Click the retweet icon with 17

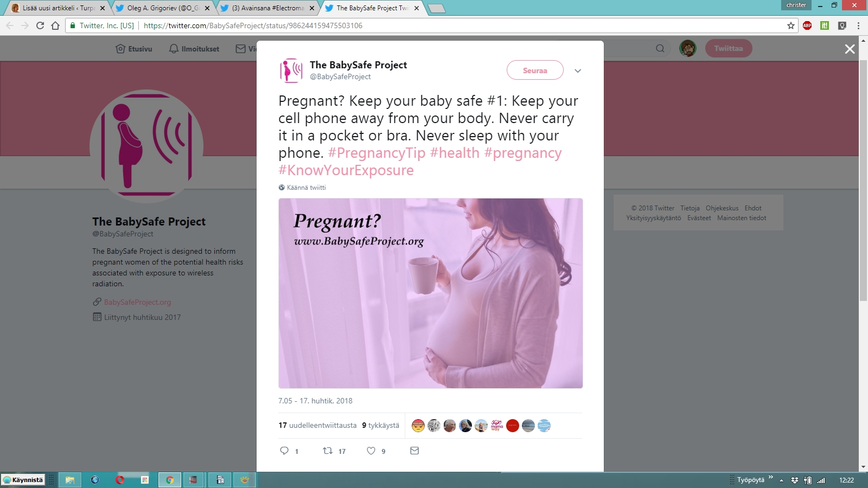328,451
